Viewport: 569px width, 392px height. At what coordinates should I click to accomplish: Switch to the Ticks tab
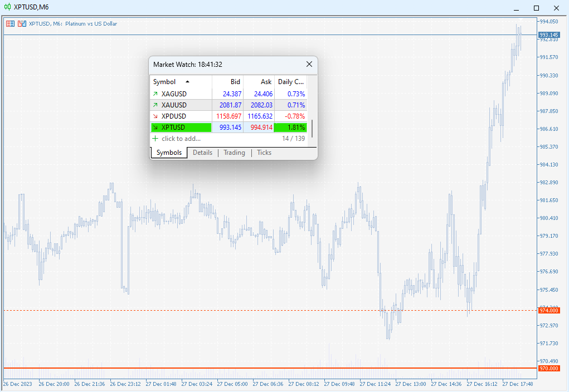click(264, 153)
